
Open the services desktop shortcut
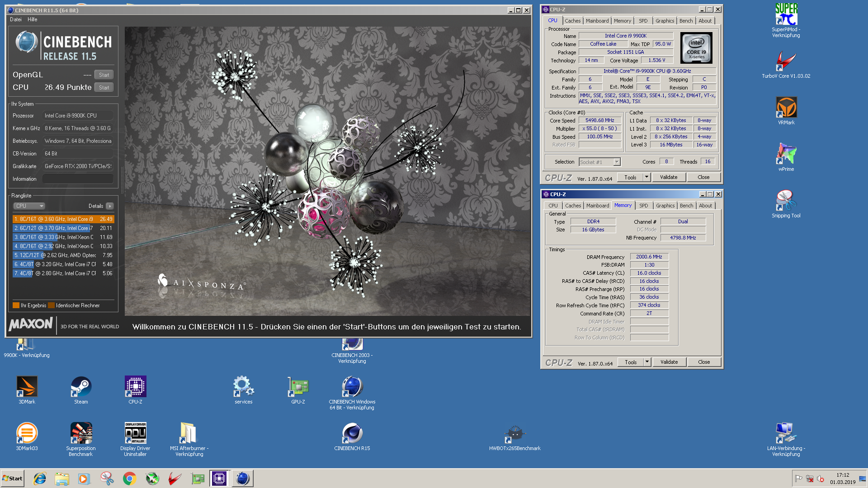(244, 390)
